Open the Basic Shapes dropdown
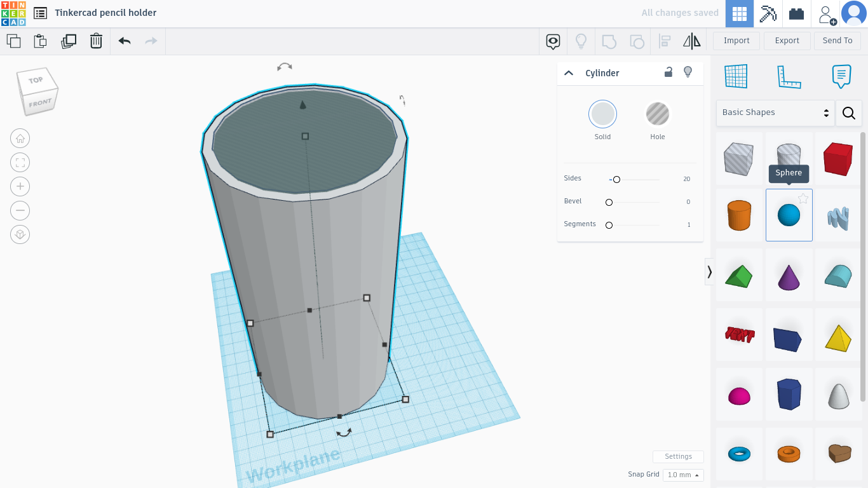 [x=775, y=112]
